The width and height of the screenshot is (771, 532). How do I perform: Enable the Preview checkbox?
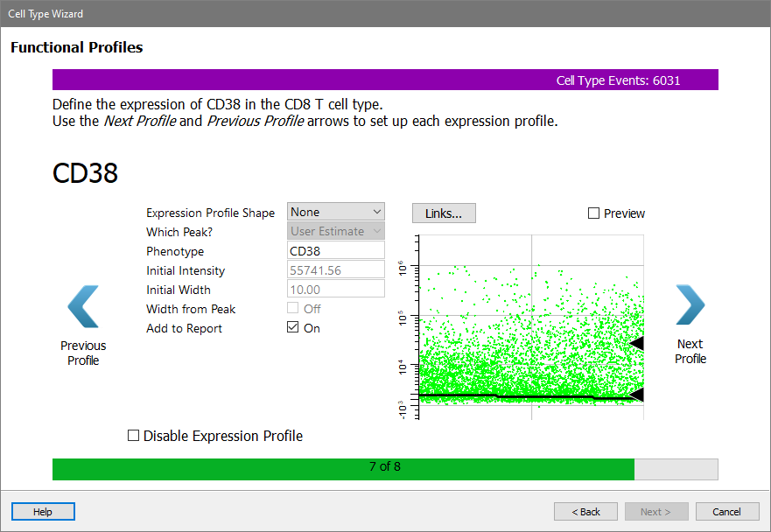(594, 213)
